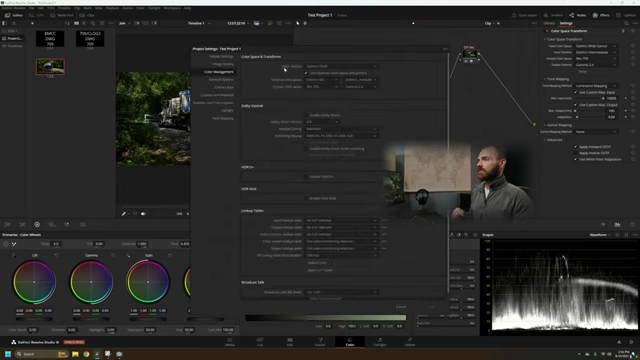This screenshot has height=360, width=640.
Task: Click Cancel in Project Settings
Action: coord(401,307)
